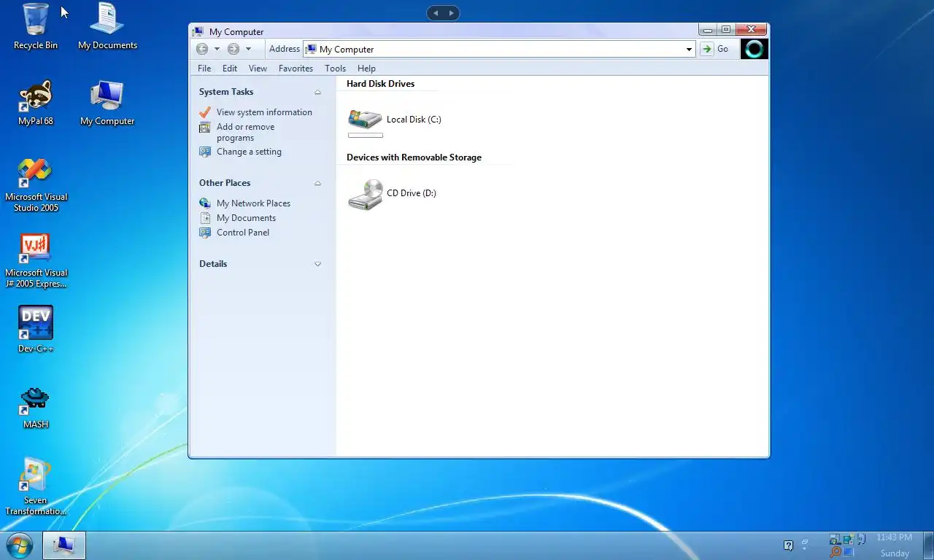Click the restore windows tray icon
This screenshot has height=560, width=934.
[x=806, y=544]
